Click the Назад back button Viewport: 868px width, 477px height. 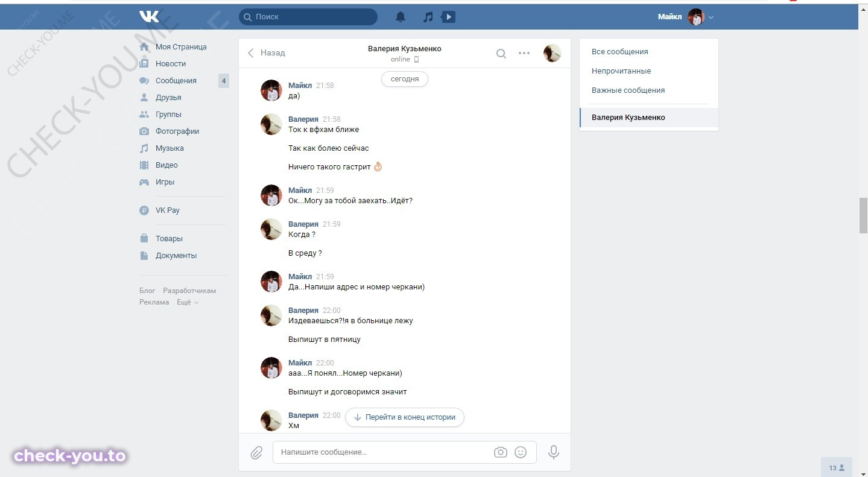point(266,53)
